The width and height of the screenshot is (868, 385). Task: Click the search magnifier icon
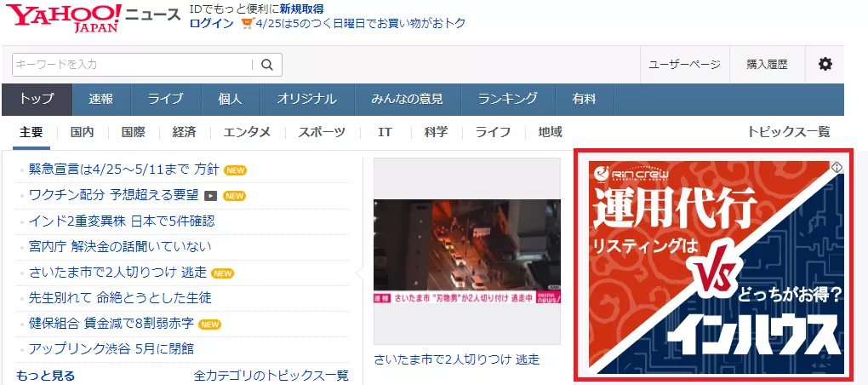pos(267,65)
